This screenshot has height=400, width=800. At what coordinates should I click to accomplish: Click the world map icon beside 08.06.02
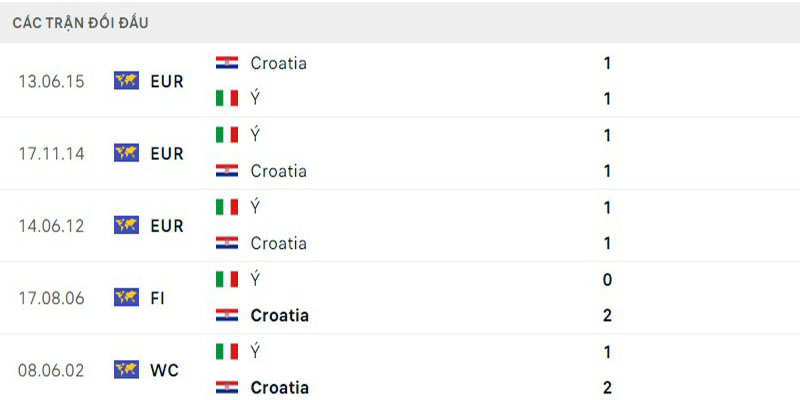pyautogui.click(x=127, y=369)
